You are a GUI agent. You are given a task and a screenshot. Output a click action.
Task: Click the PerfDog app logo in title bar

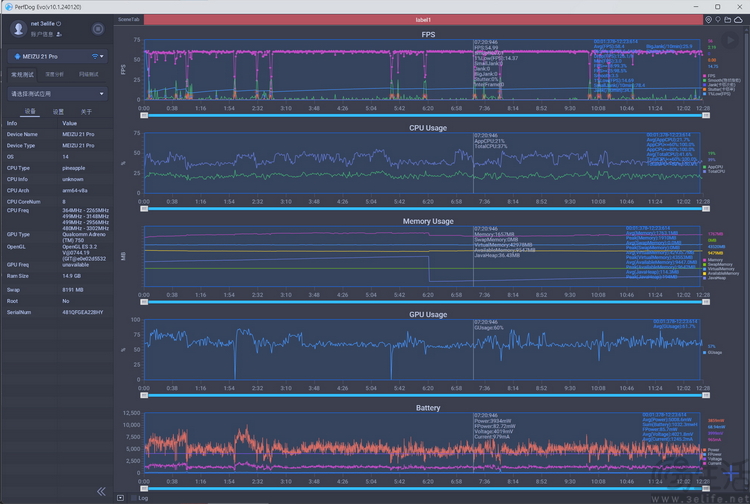click(x=8, y=7)
